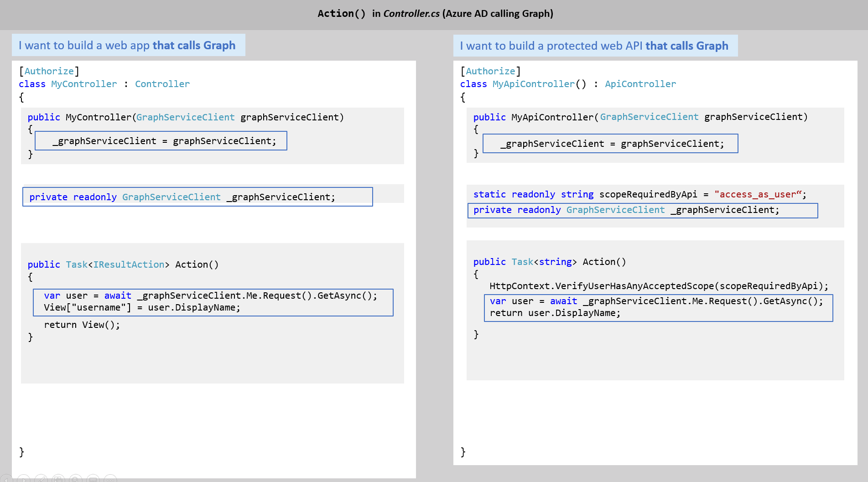Click the GetAsync call line in the web API panel
The height and width of the screenshot is (482, 868).
(657, 301)
